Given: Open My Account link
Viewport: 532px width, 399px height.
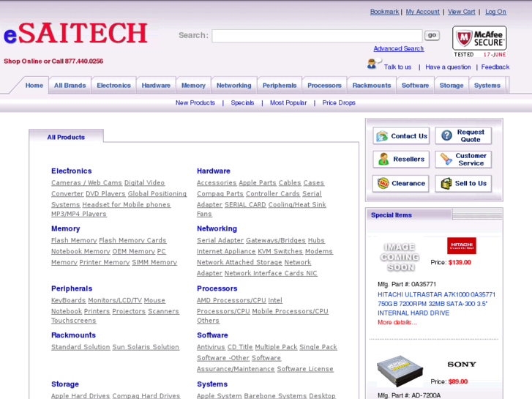Looking at the screenshot, I should [x=422, y=12].
